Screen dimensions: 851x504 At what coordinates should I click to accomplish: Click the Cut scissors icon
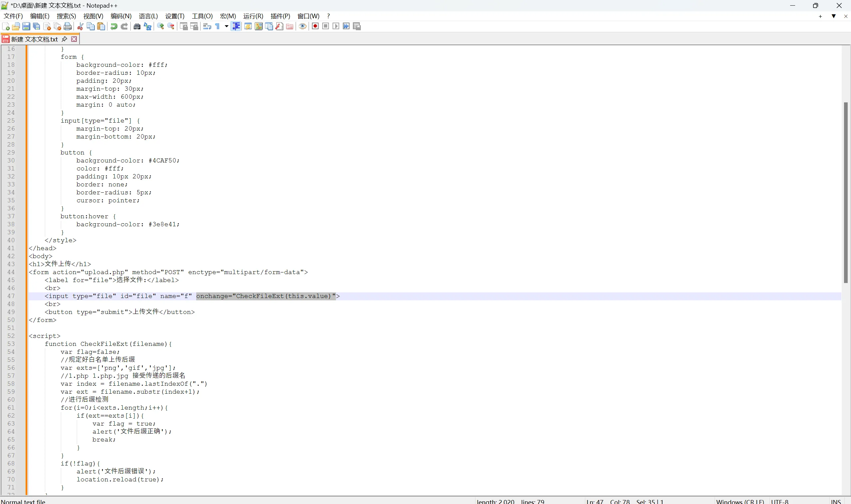(80, 27)
